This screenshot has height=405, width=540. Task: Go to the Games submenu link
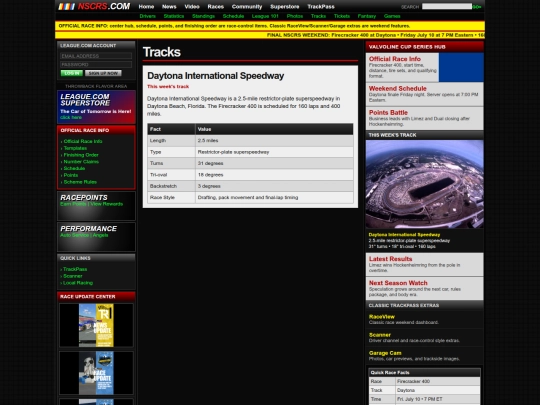click(x=392, y=16)
